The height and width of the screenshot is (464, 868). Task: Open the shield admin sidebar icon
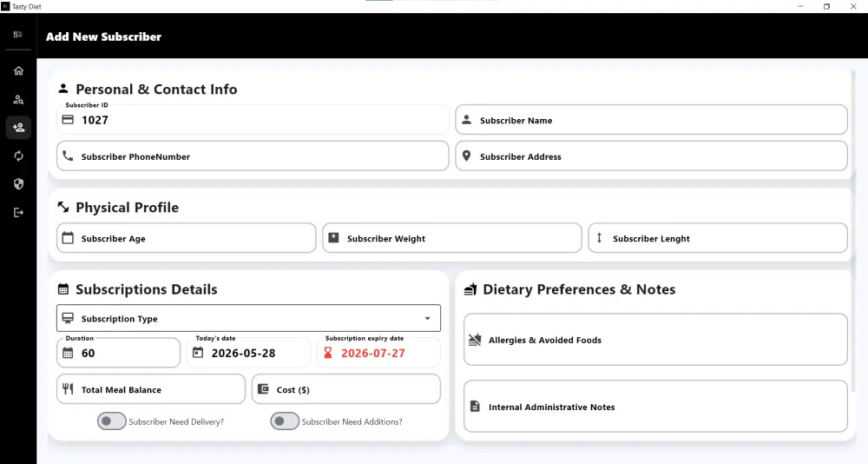18,184
